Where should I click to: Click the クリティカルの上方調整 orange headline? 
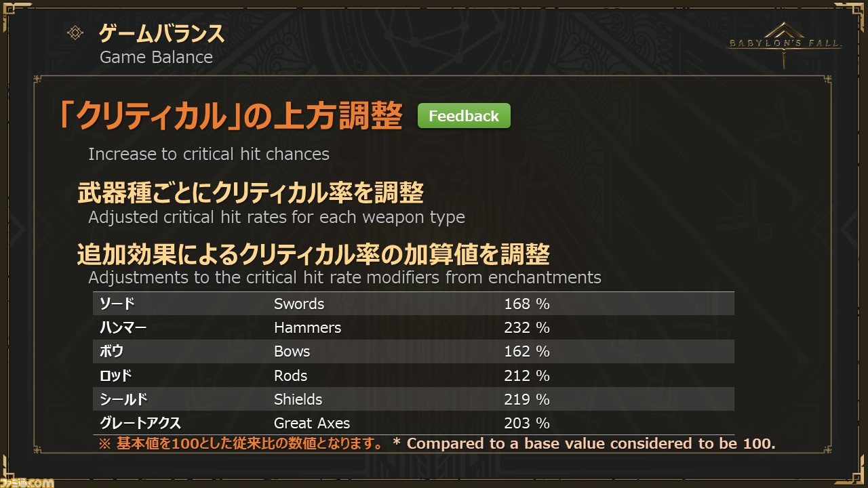[231, 117]
